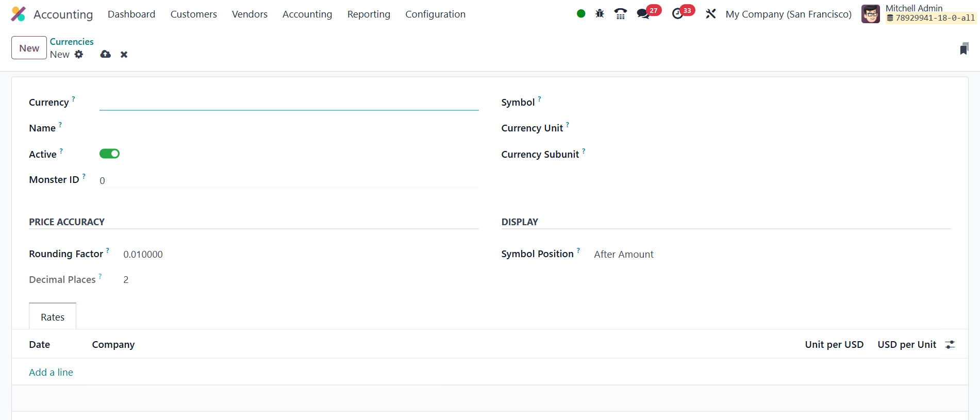This screenshot has width=980, height=420.
Task: Open the rates column options adjuster
Action: 950,345
